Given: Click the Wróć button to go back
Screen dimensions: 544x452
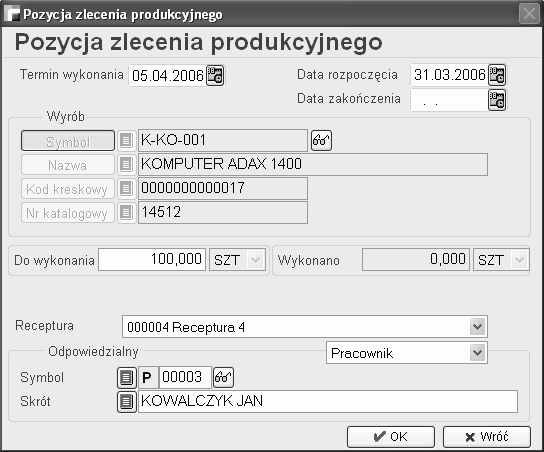Looking at the screenshot, I should click(487, 437).
